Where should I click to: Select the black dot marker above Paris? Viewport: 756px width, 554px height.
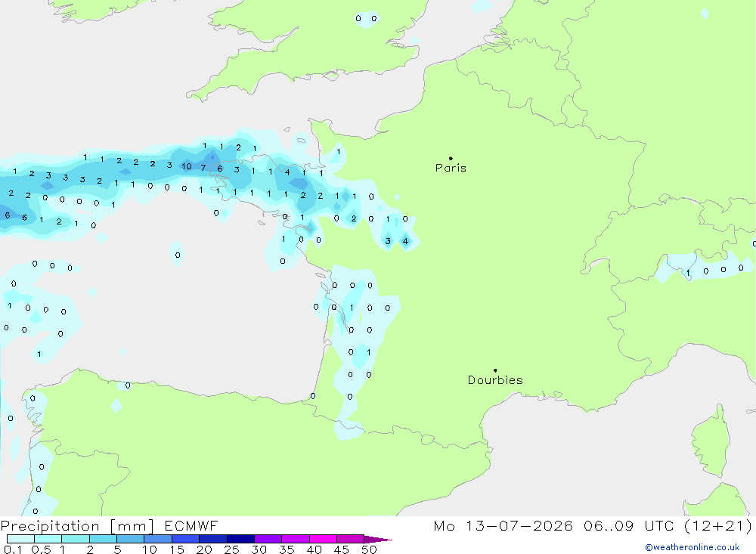pyautogui.click(x=451, y=158)
